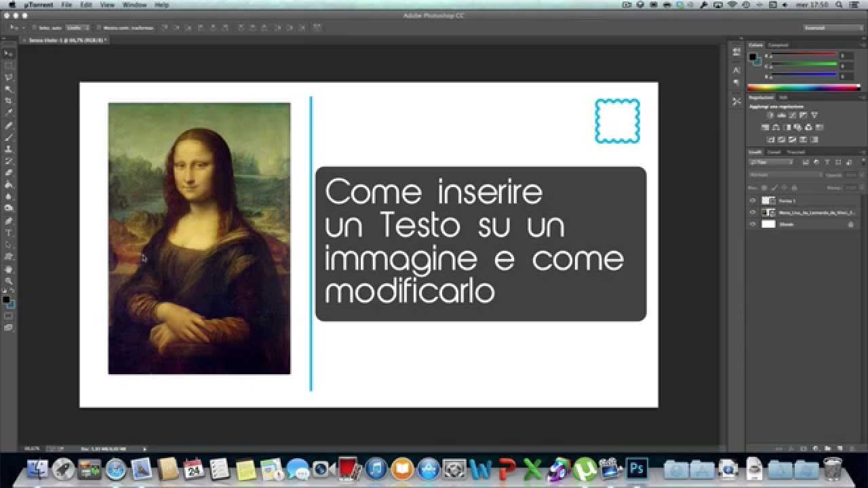The image size is (868, 488).
Task: Select the Paint Bucket tool
Action: (x=9, y=184)
